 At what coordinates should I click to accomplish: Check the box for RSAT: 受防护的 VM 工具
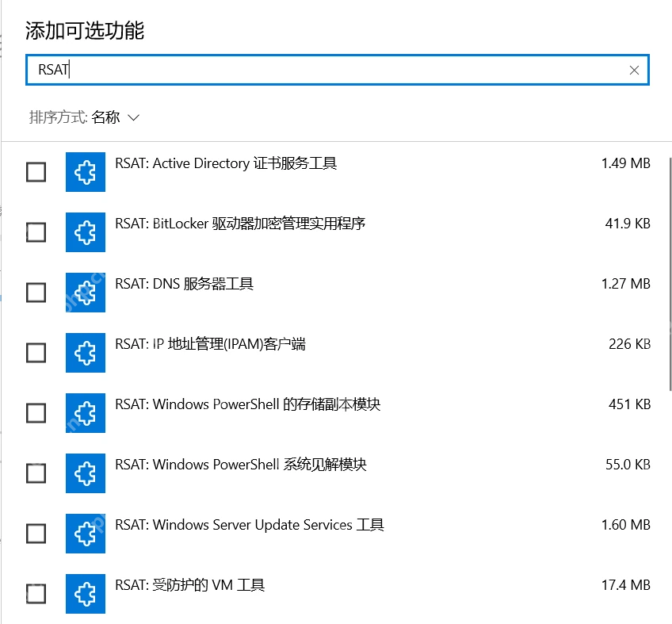(36, 594)
